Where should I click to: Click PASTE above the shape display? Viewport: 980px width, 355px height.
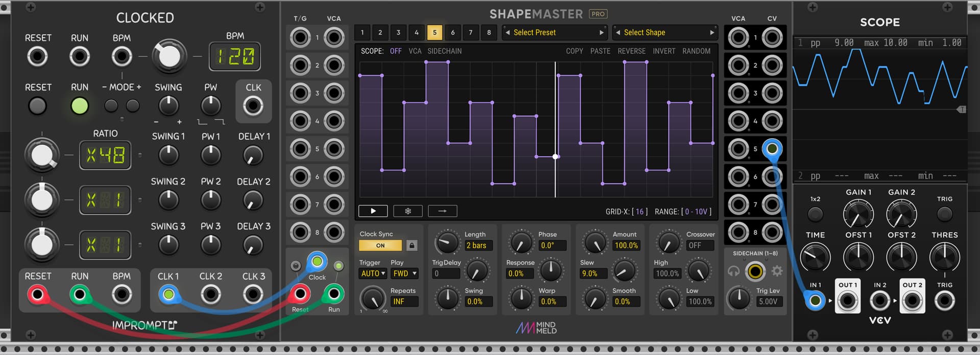point(600,51)
